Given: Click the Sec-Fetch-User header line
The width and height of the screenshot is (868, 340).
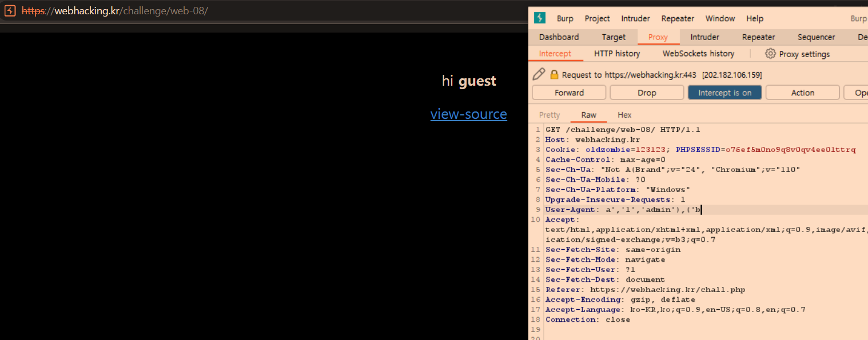Looking at the screenshot, I should [x=590, y=270].
